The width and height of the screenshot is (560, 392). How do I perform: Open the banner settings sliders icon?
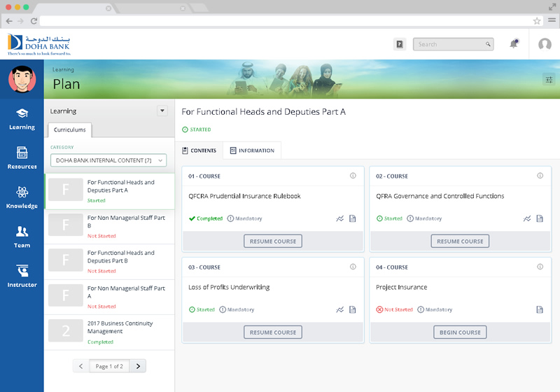click(x=549, y=79)
